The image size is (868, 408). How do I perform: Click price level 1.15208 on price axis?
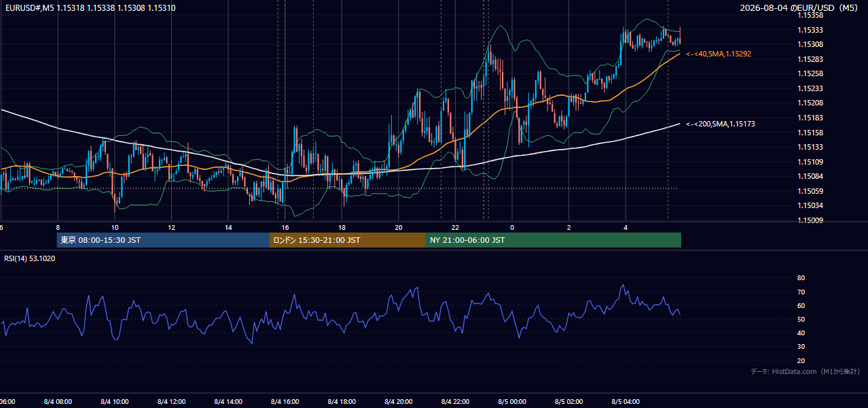[810, 103]
